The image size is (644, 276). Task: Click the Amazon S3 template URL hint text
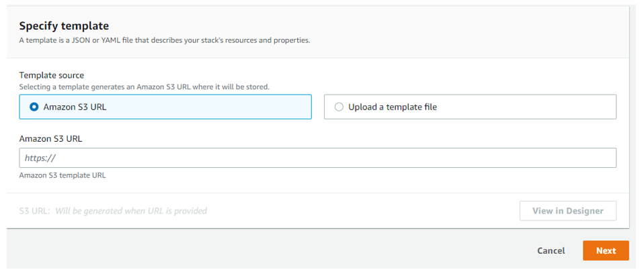tap(63, 175)
